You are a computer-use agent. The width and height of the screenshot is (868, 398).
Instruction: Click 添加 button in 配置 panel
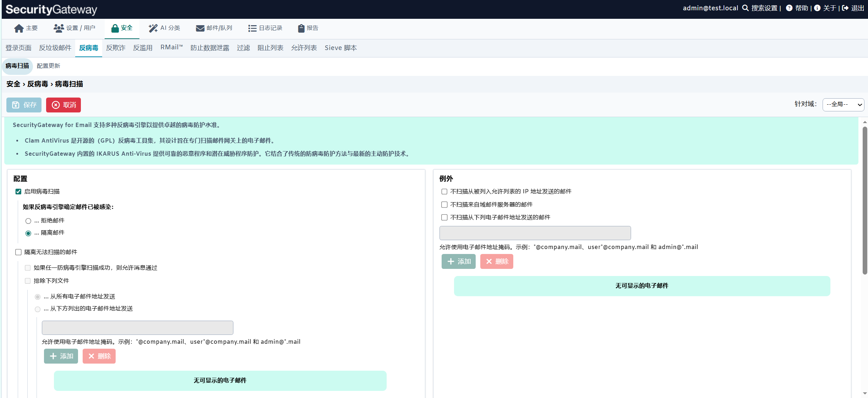coord(61,356)
